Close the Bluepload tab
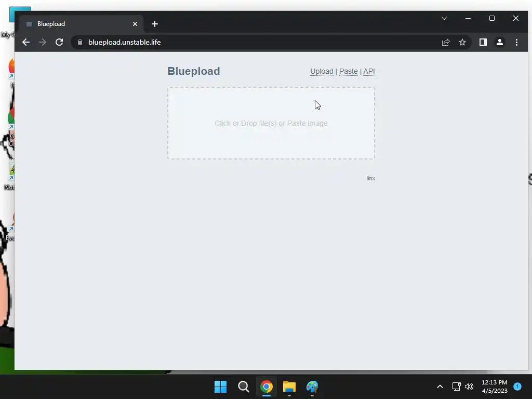This screenshot has height=399, width=532. 135,24
